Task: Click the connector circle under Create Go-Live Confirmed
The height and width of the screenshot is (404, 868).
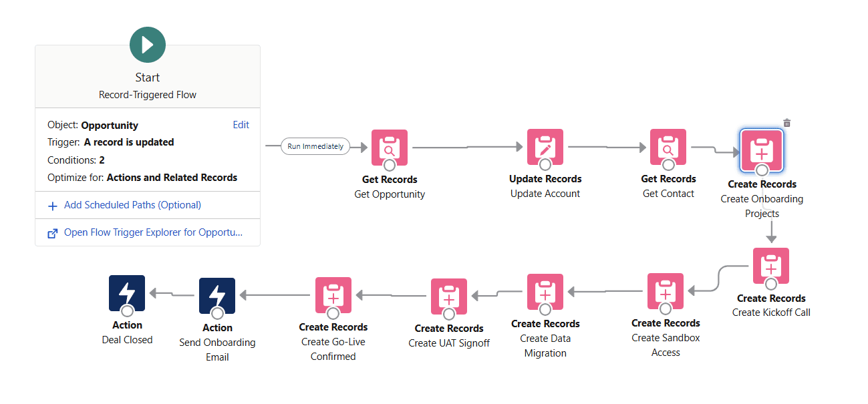Action: pos(333,314)
